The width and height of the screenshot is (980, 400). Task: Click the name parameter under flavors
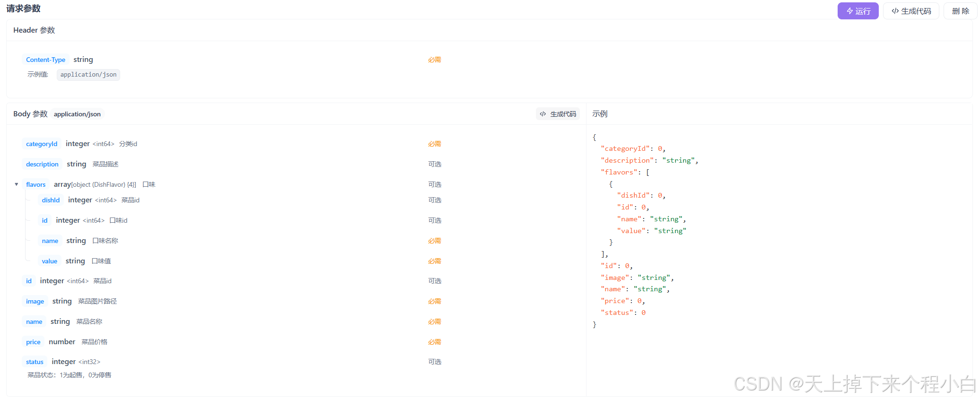50,241
